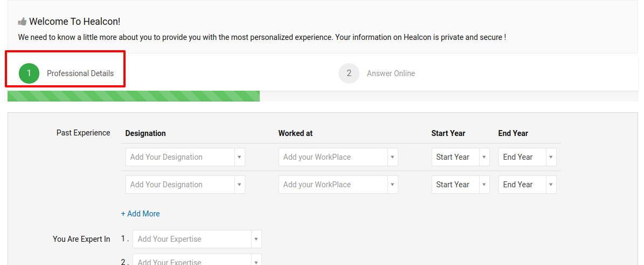Click the green striped progress bar
The width and height of the screenshot is (644, 265).
pyautogui.click(x=134, y=96)
